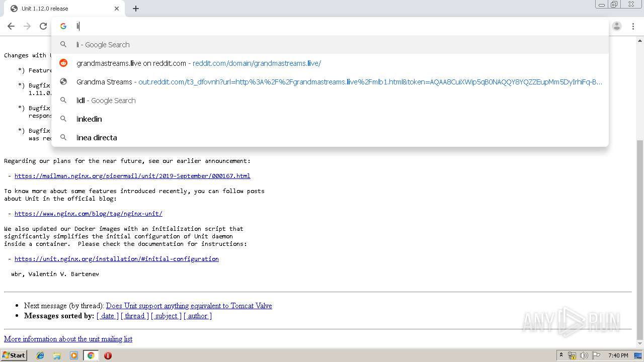Click the reddit icon beside grandmastreams suggestion
This screenshot has width=644, height=362.
click(63, 63)
